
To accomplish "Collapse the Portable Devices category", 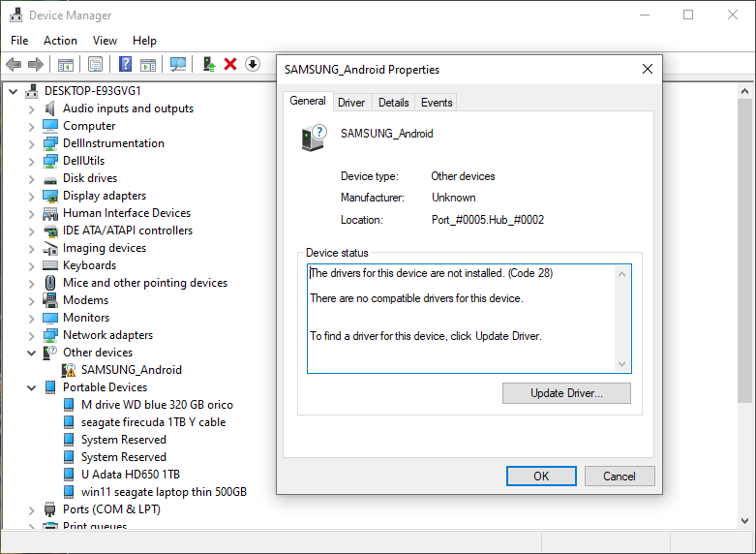I will tap(31, 388).
